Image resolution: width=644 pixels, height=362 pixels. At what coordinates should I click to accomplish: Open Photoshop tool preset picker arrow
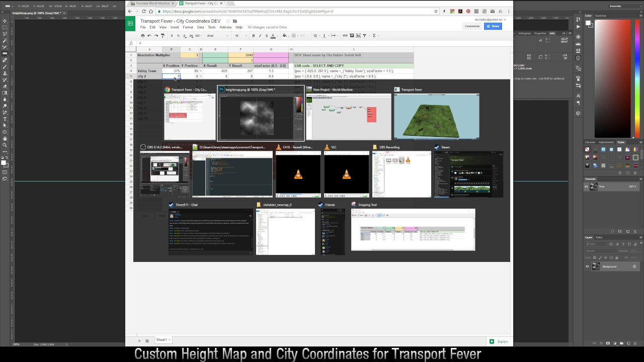tap(13, 6)
